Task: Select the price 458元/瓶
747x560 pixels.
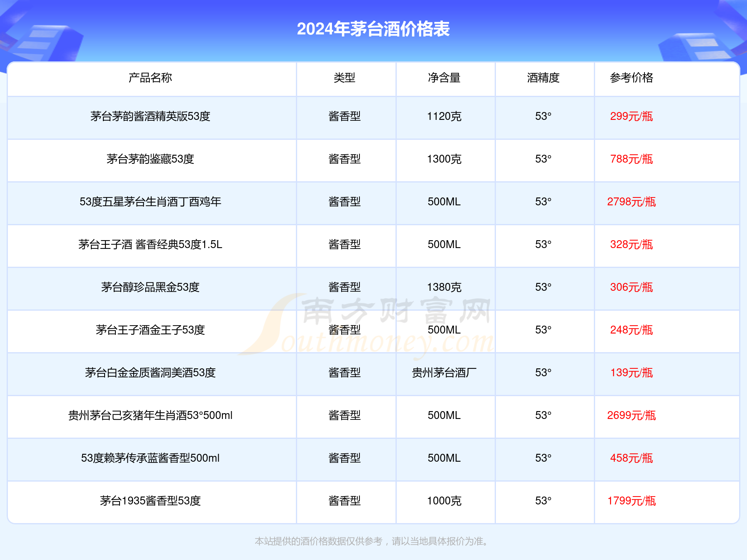Action: [x=632, y=458]
